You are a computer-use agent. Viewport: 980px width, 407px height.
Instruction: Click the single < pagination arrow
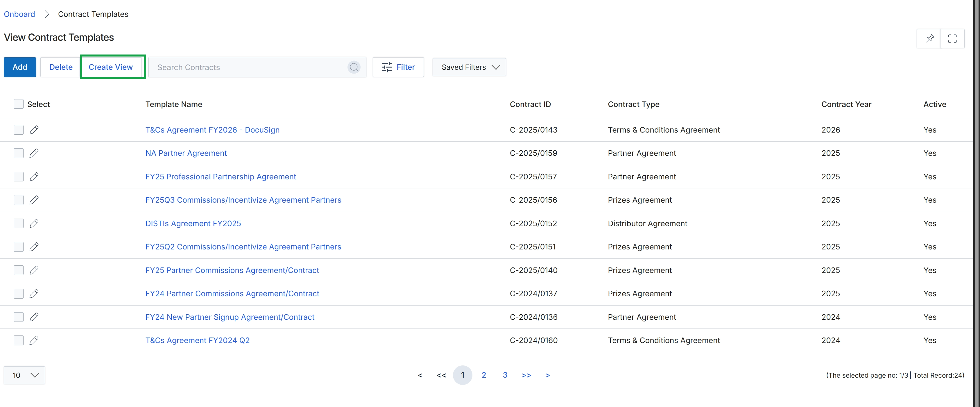[x=420, y=375]
